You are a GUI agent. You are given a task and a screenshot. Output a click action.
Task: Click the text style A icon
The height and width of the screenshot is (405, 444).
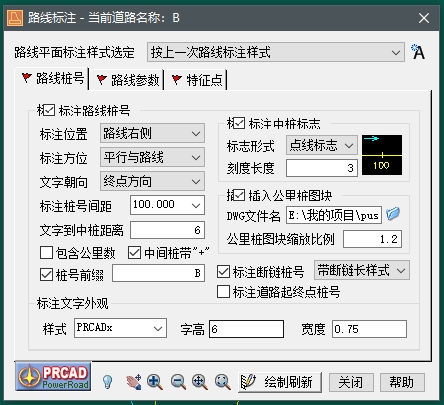(418, 52)
